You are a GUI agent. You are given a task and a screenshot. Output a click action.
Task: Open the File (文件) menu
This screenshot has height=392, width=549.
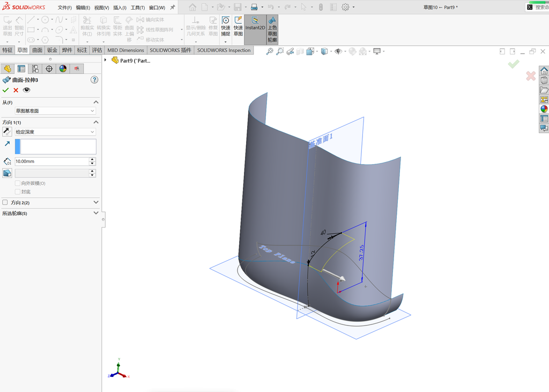point(65,8)
